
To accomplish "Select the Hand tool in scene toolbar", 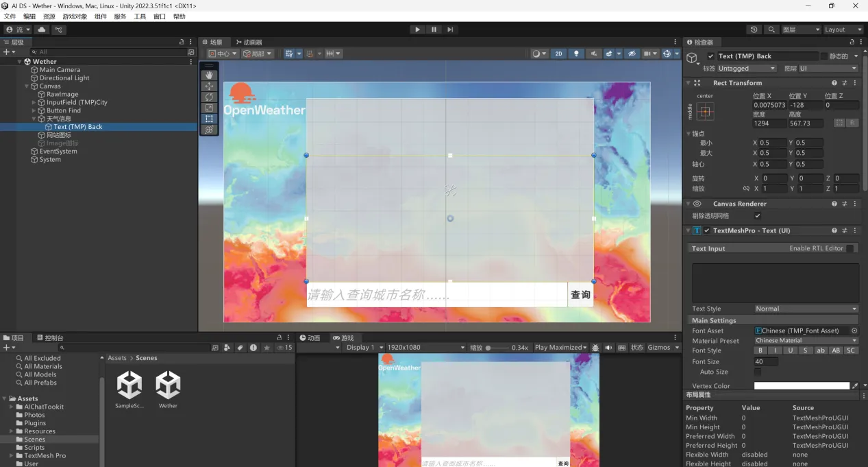I will pos(210,75).
